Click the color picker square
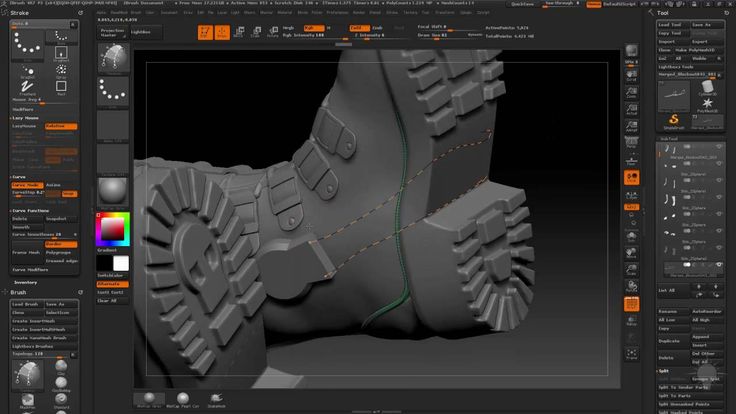 (110, 230)
